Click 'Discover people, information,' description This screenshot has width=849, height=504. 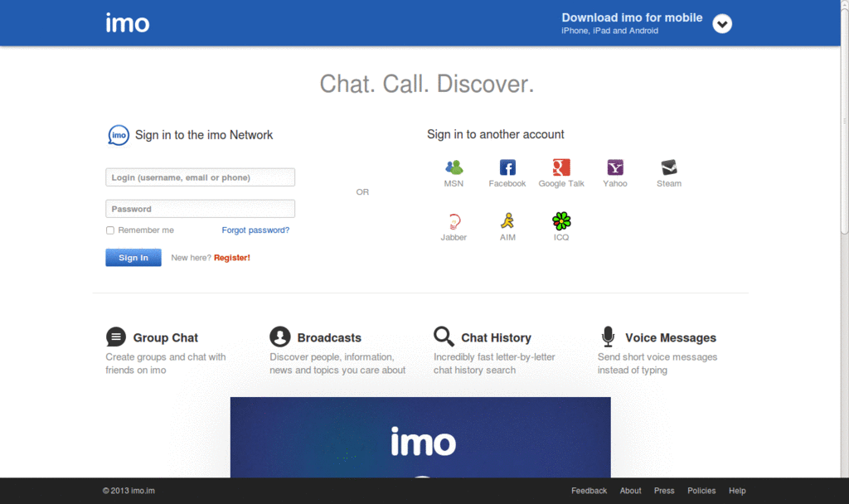pyautogui.click(x=332, y=357)
